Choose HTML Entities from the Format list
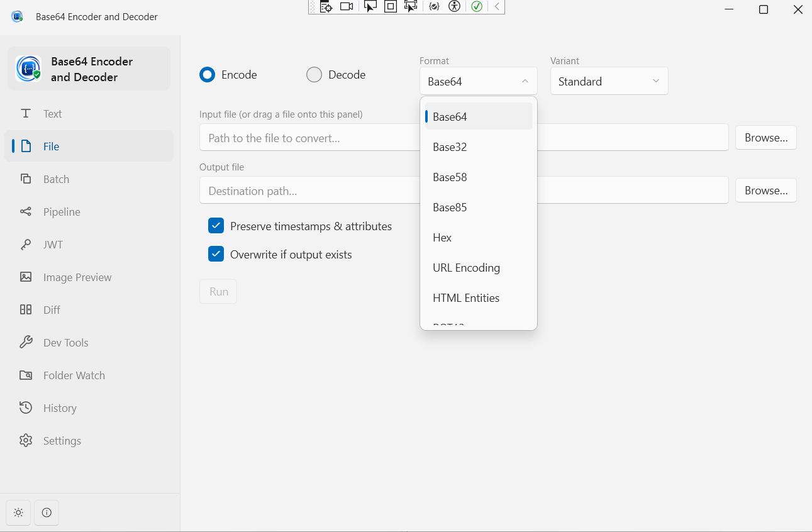Viewport: 812px width, 532px height. (x=479, y=297)
